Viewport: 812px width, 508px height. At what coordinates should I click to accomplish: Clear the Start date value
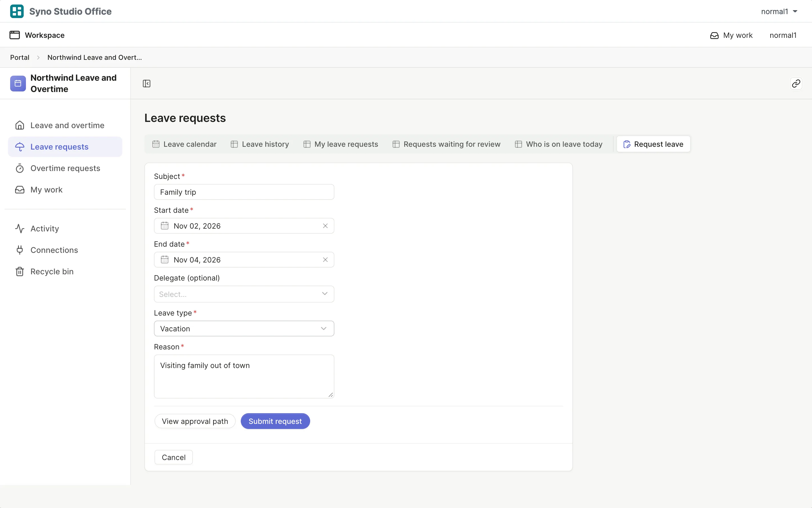pos(325,226)
